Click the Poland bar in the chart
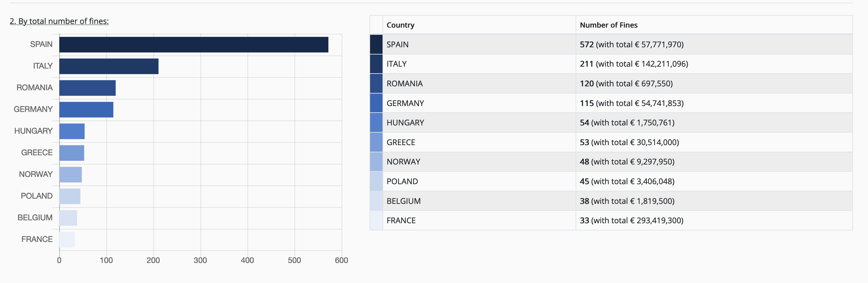The width and height of the screenshot is (868, 283). [70, 196]
